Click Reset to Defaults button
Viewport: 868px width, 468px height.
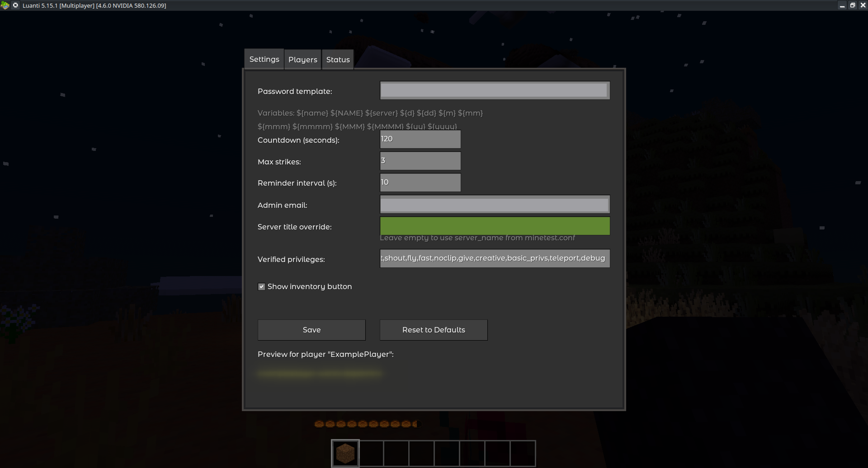point(433,330)
